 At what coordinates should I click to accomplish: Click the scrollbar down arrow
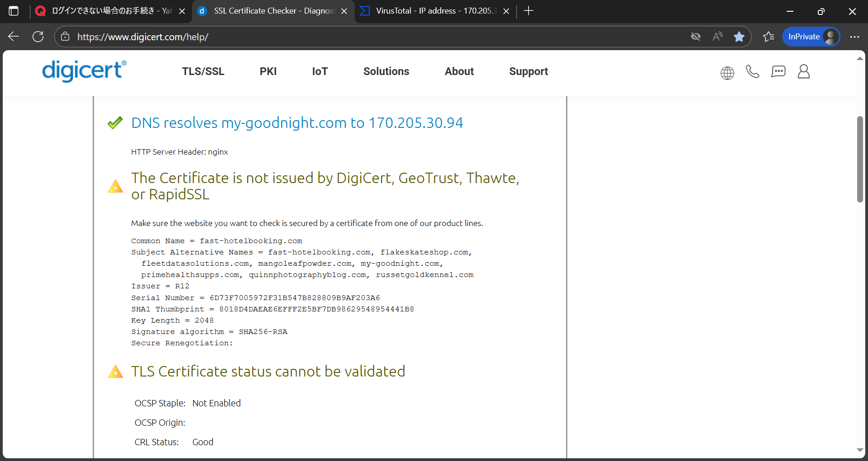[860, 450]
